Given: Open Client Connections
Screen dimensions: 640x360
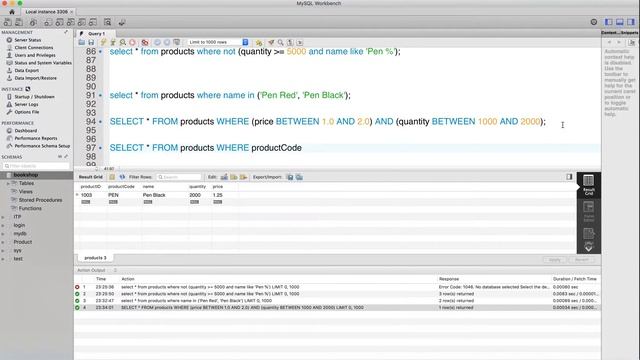Looking at the screenshot, I should point(33,48).
